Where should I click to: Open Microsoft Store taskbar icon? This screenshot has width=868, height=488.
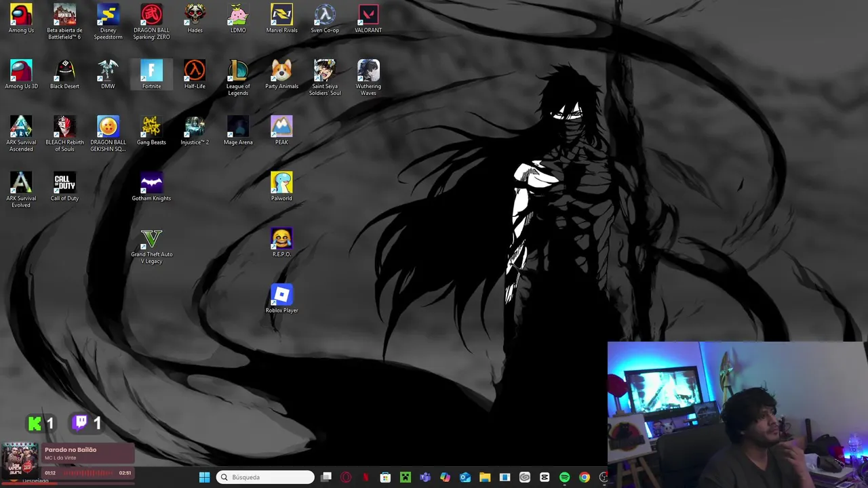[385, 477]
